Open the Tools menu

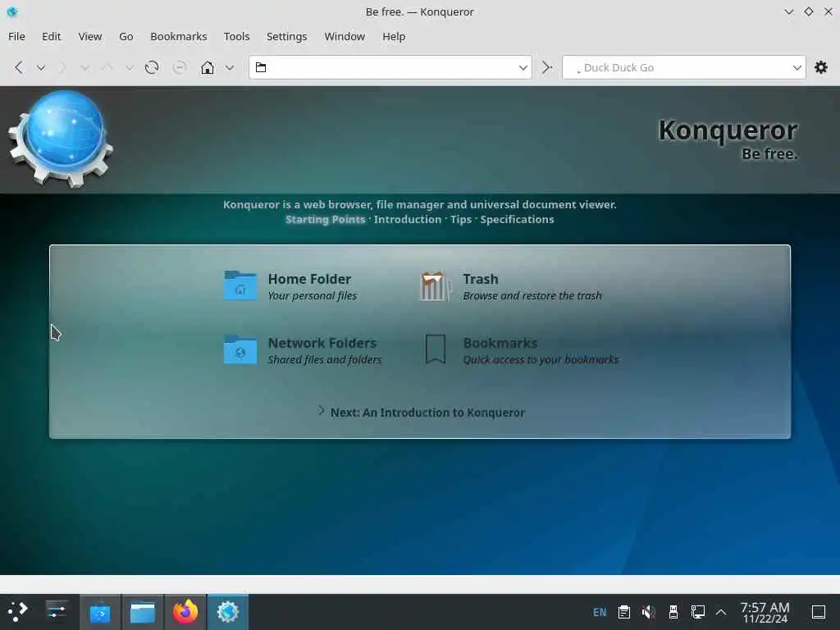[x=237, y=36]
